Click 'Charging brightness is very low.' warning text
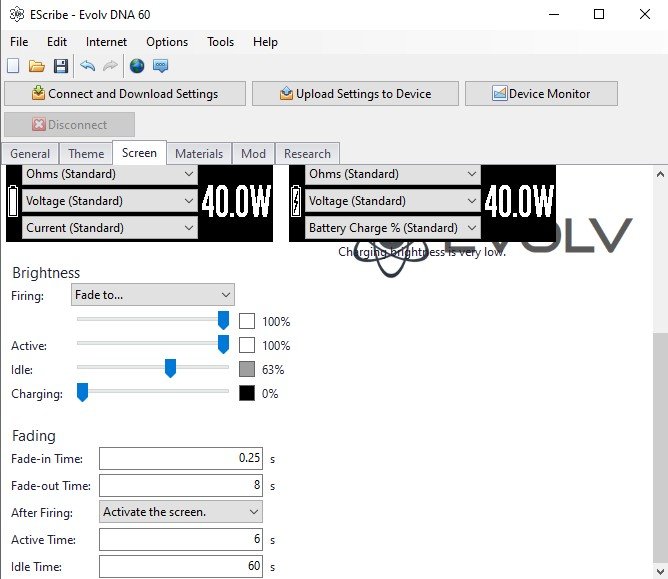The width and height of the screenshot is (668, 579). click(422, 252)
